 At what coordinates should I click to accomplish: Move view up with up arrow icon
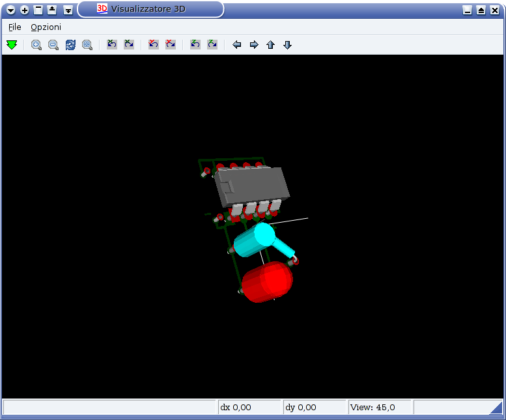[271, 44]
